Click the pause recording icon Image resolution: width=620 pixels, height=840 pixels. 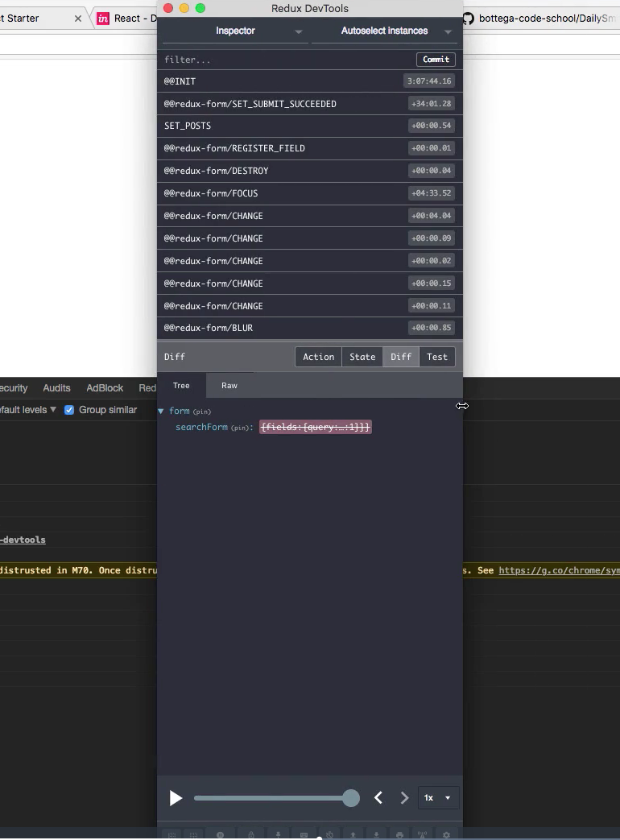coord(220,834)
